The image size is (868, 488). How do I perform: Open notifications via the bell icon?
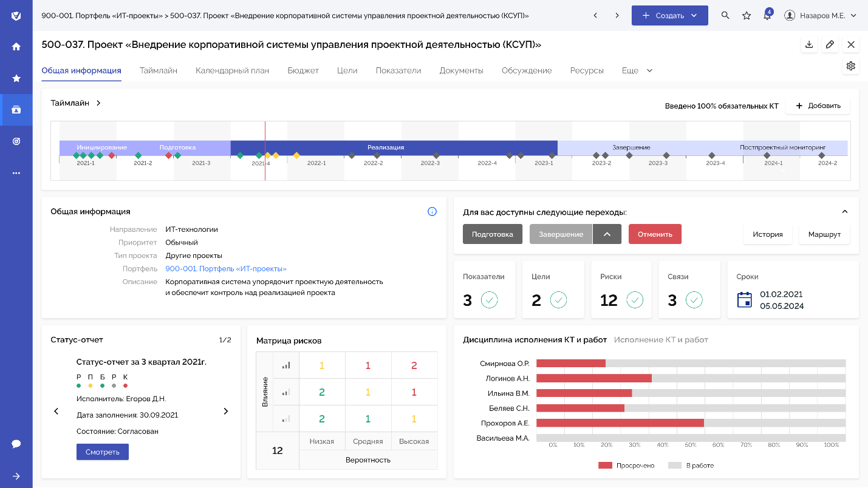coord(767,15)
